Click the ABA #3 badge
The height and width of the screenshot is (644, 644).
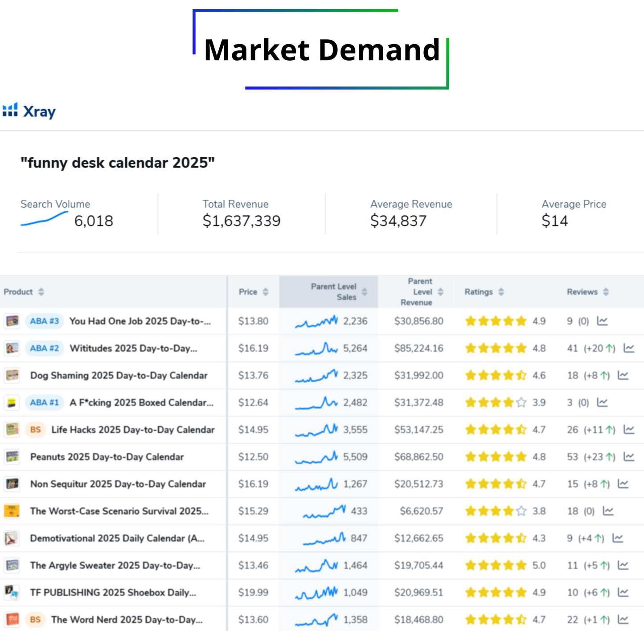pos(45,321)
